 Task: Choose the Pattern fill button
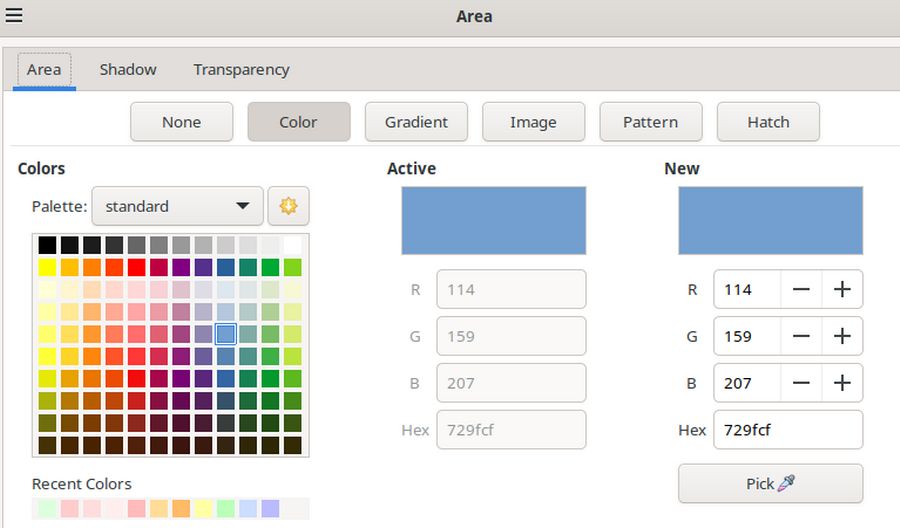[x=650, y=122]
